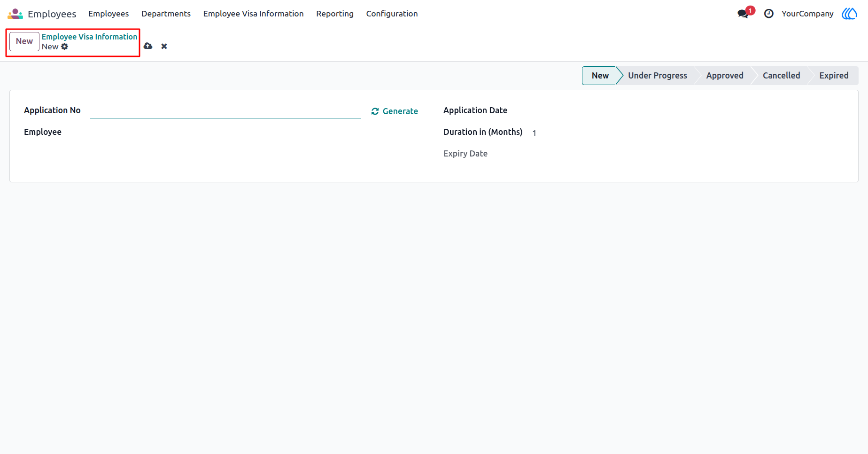868x454 pixels.
Task: Click the Generate refresh icon
Action: pyautogui.click(x=375, y=111)
